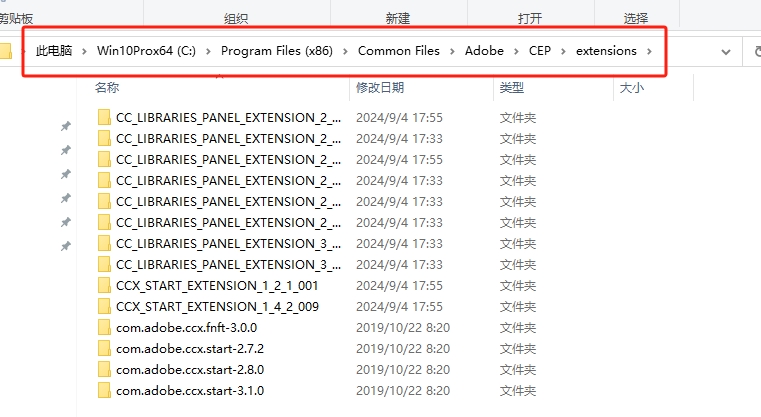
Task: Click the bottommost pin icon in left pane
Action: click(66, 246)
